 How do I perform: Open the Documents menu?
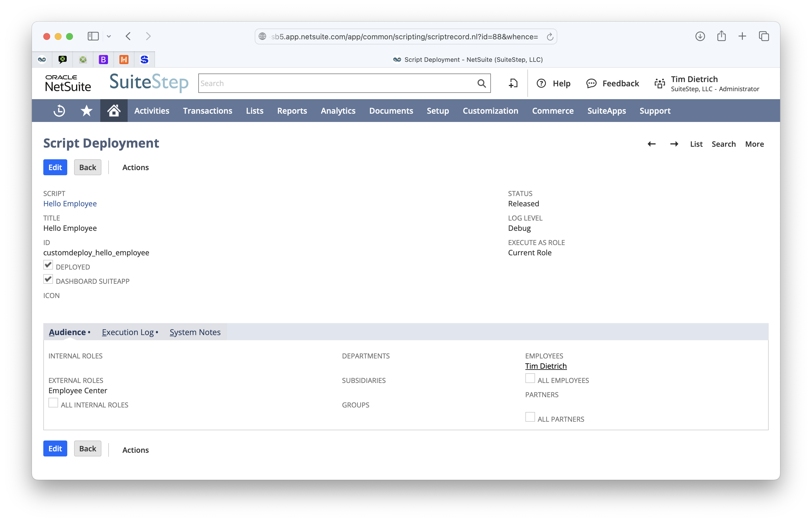[391, 111]
